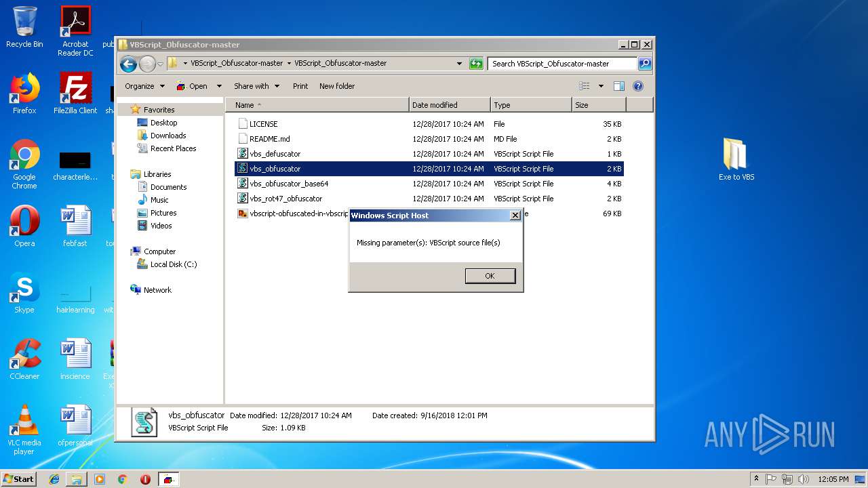Image resolution: width=868 pixels, height=488 pixels.
Task: Open Downloads in navigation pane
Action: pos(168,136)
